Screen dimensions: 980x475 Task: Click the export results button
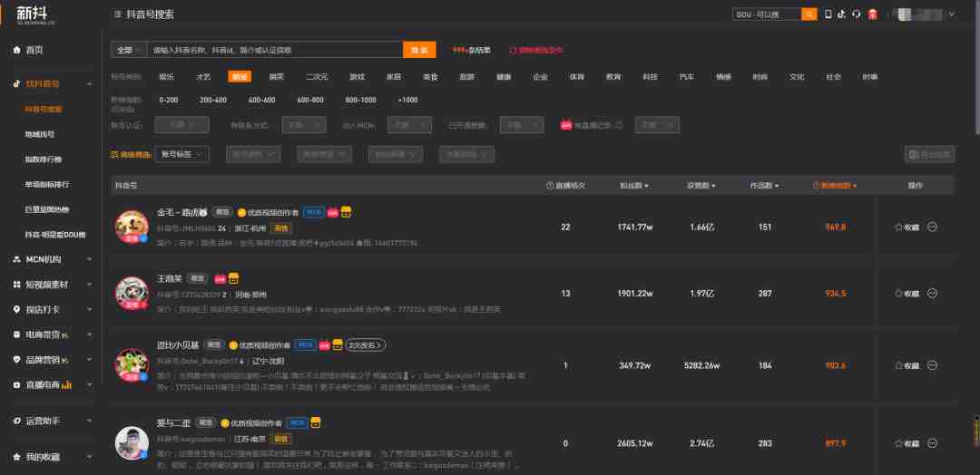(x=929, y=154)
